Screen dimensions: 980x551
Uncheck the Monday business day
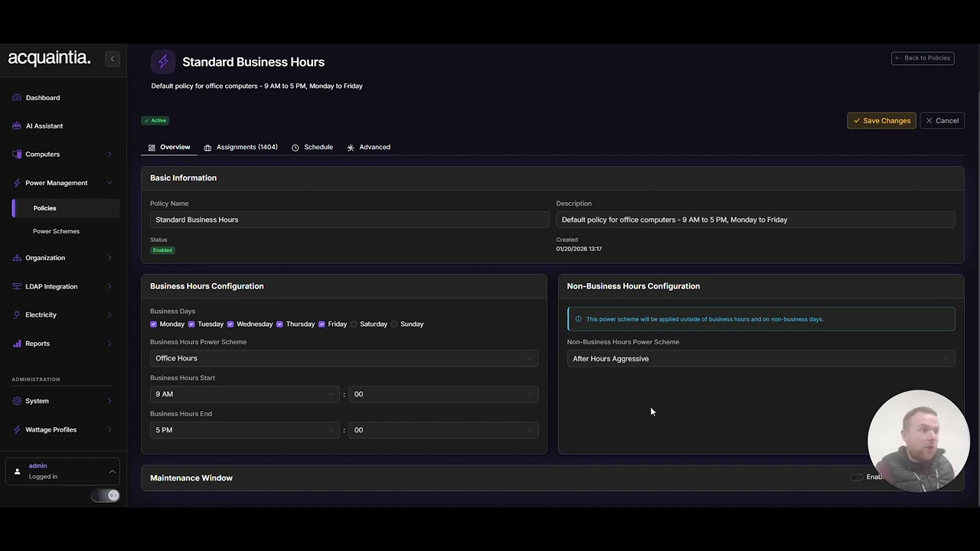coord(154,324)
